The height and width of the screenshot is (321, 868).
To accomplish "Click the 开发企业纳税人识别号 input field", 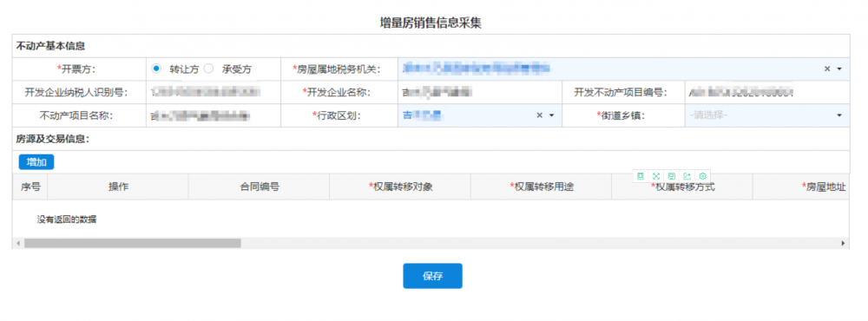I will (x=214, y=93).
